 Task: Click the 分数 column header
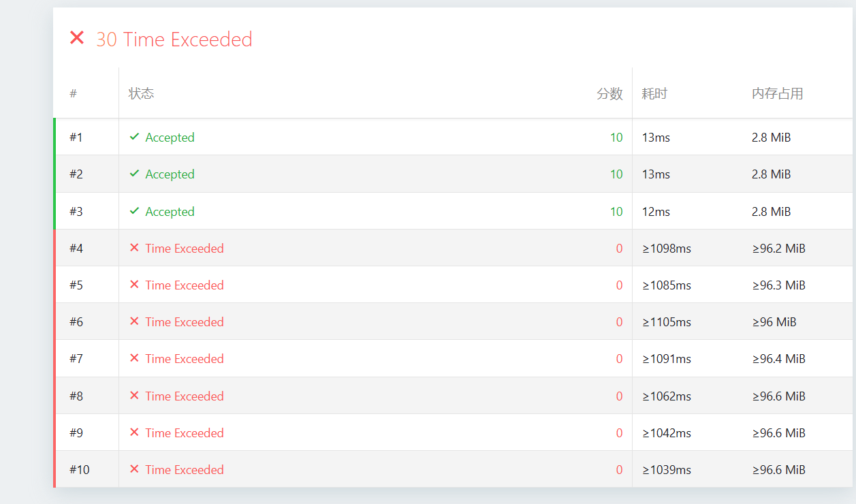coord(609,94)
